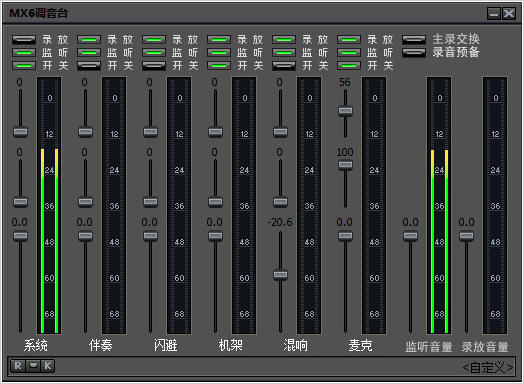Click the 麦克 slider handle reading 100
Image resolution: width=524 pixels, height=384 pixels.
(x=345, y=165)
